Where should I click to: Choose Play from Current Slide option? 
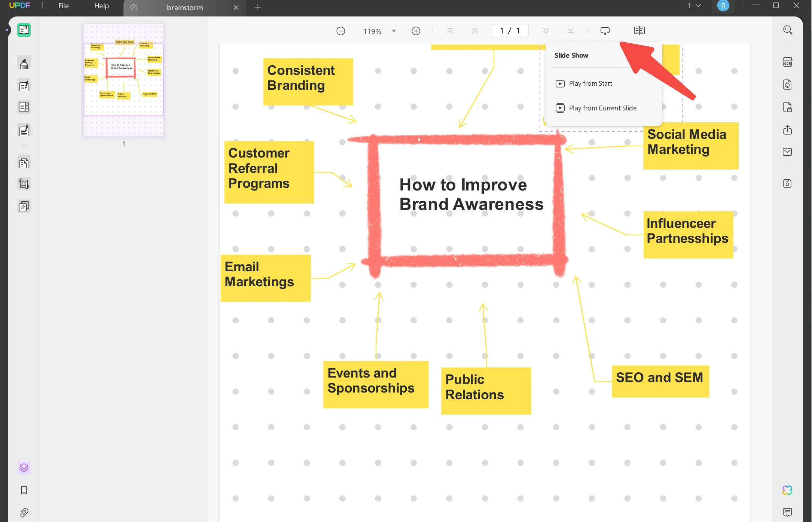coord(602,108)
